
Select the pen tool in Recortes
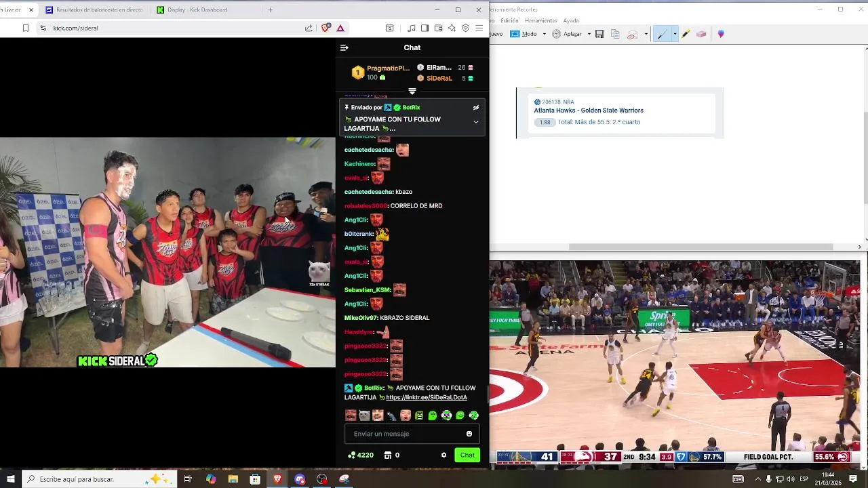pos(662,34)
